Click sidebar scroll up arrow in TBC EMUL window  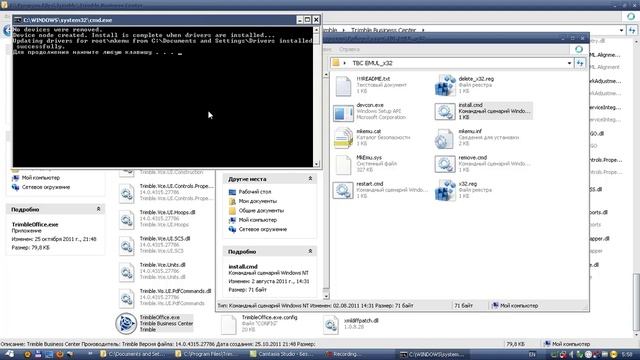click(326, 75)
